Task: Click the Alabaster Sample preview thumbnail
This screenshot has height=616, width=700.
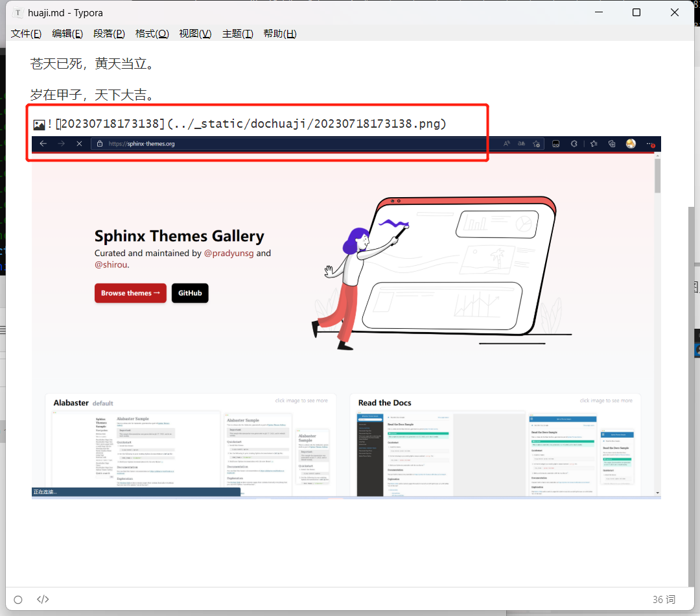Action: (136, 453)
